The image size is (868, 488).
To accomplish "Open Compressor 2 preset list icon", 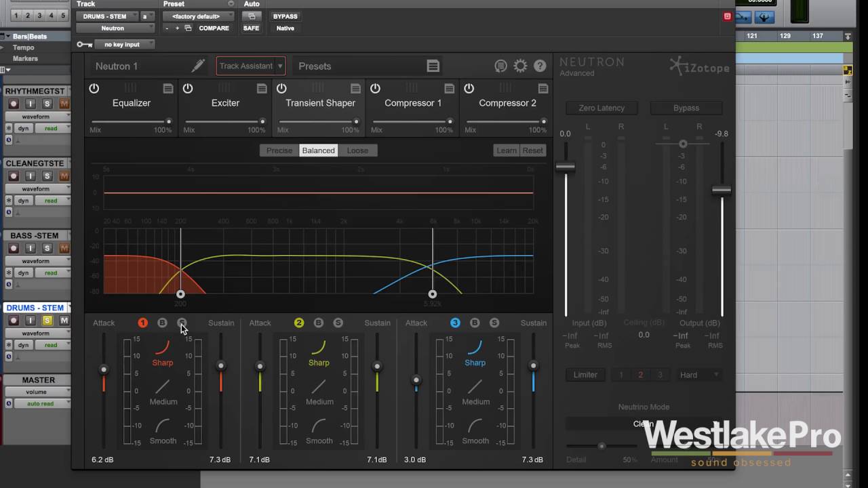I will pyautogui.click(x=542, y=89).
